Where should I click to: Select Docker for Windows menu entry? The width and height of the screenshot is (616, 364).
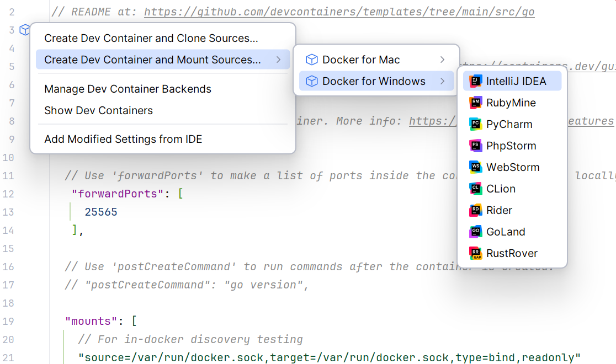376,81
